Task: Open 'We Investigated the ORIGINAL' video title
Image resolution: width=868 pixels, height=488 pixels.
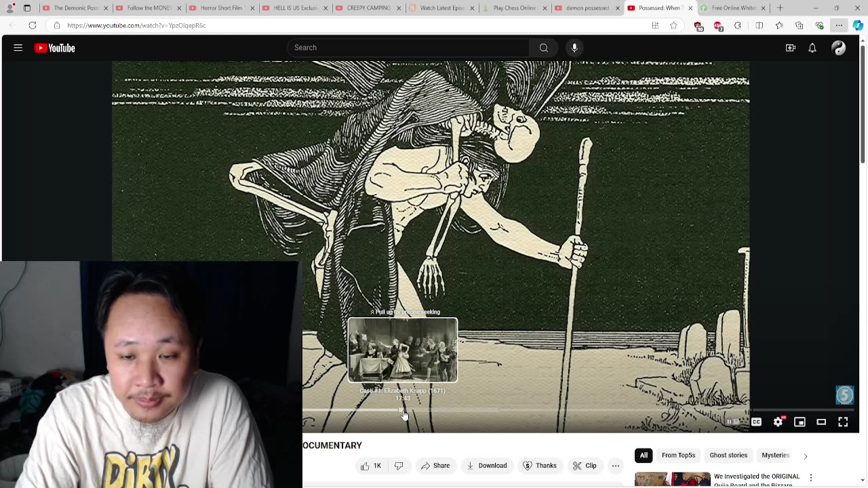Action: pos(757,476)
